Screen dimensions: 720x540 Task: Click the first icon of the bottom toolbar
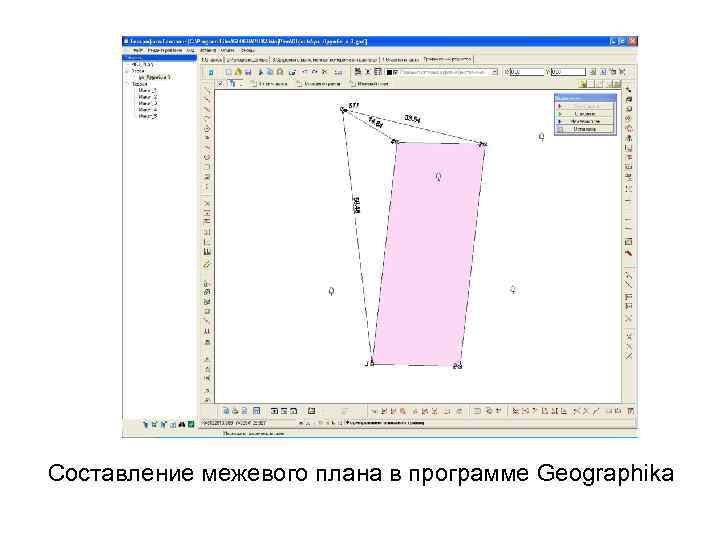pos(225,411)
